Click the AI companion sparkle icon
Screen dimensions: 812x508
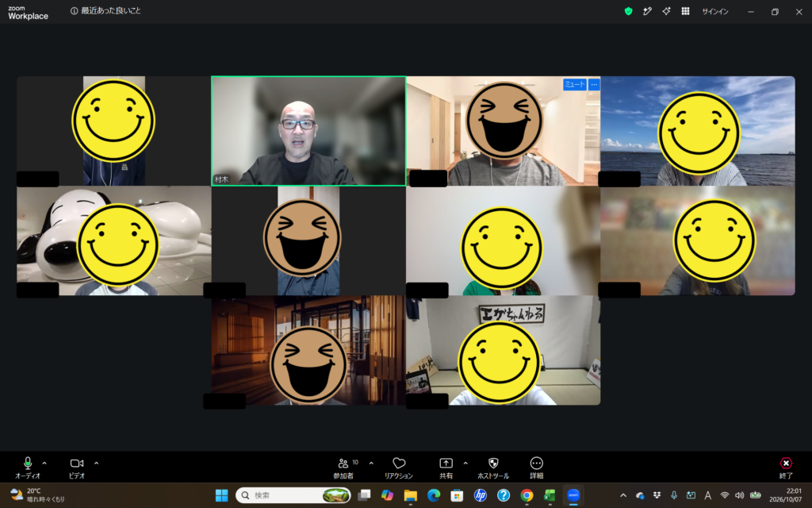coord(666,11)
